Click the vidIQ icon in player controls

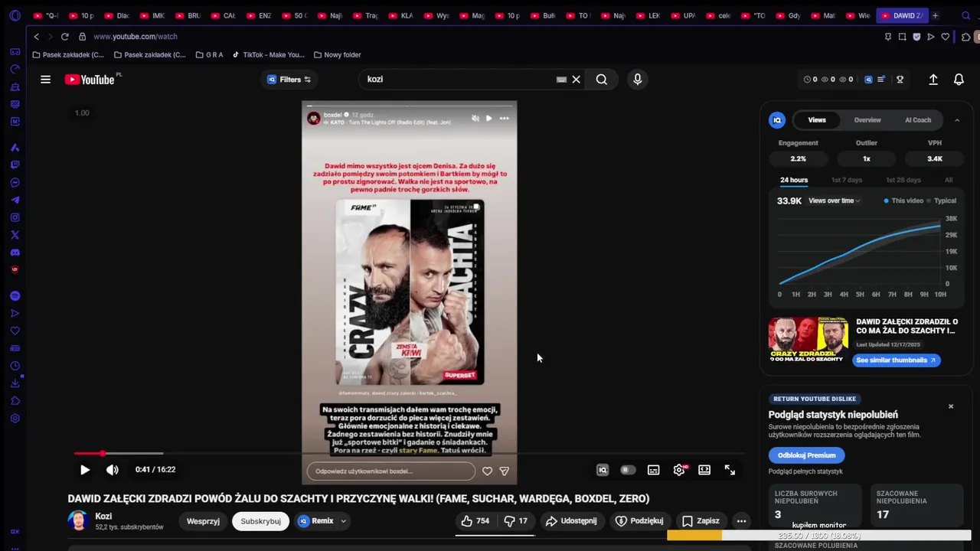603,470
